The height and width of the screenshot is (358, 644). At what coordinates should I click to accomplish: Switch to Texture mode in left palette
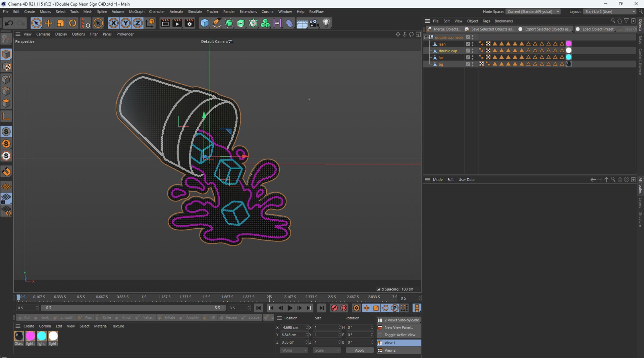tap(6, 67)
